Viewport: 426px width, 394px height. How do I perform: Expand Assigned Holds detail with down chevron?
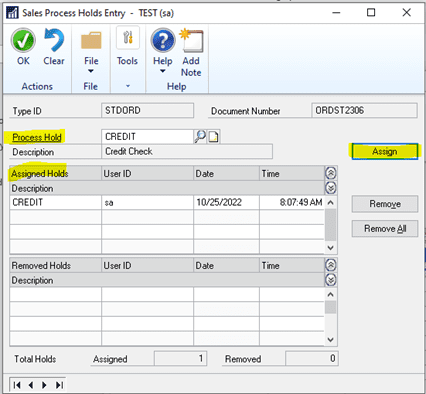point(330,188)
